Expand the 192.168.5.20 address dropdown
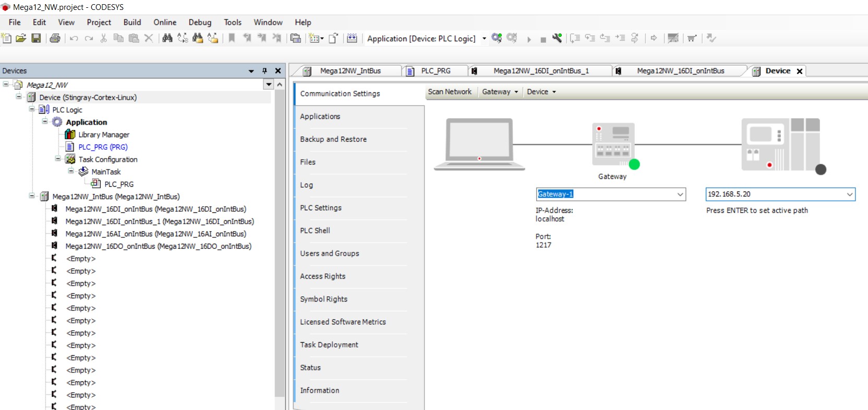This screenshot has height=410, width=868. point(849,194)
